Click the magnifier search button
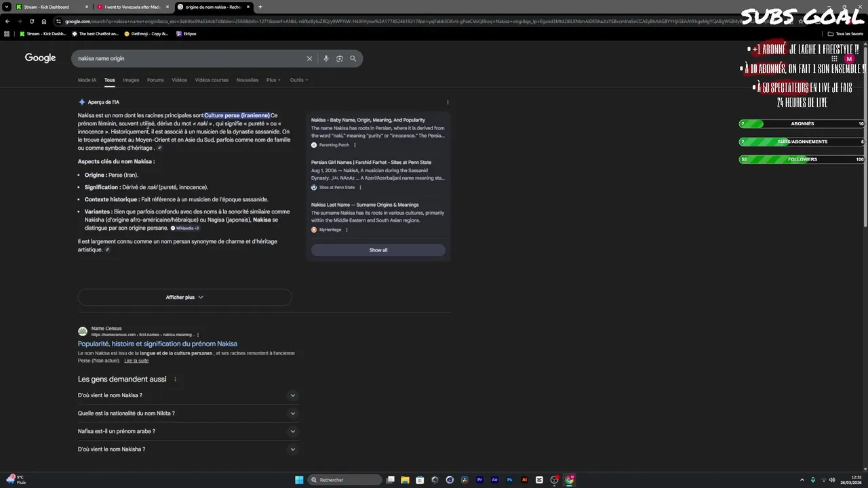The height and width of the screenshot is (488, 868). click(353, 58)
